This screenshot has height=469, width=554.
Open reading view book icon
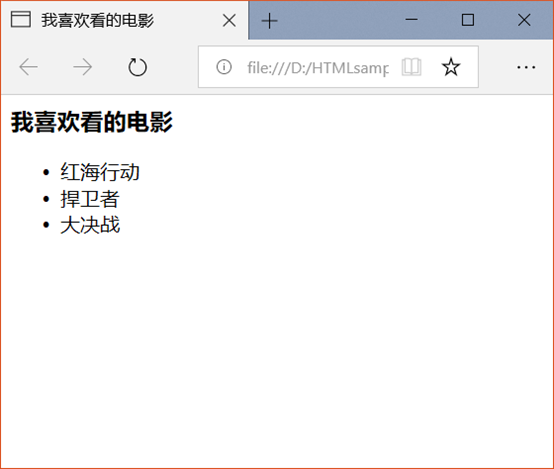pyautogui.click(x=411, y=67)
